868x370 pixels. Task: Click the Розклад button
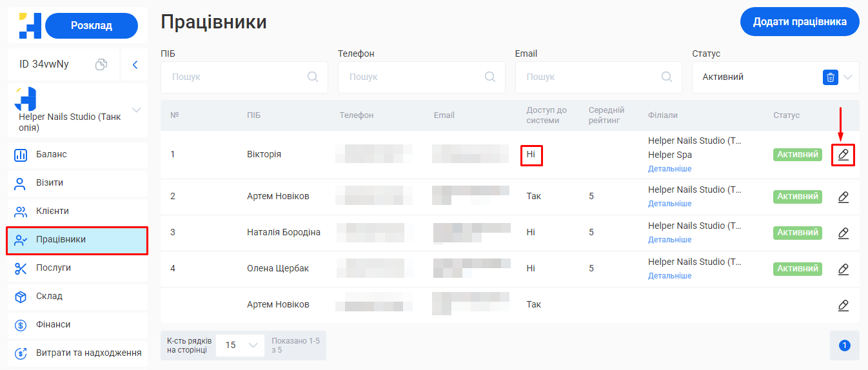pyautogui.click(x=92, y=26)
